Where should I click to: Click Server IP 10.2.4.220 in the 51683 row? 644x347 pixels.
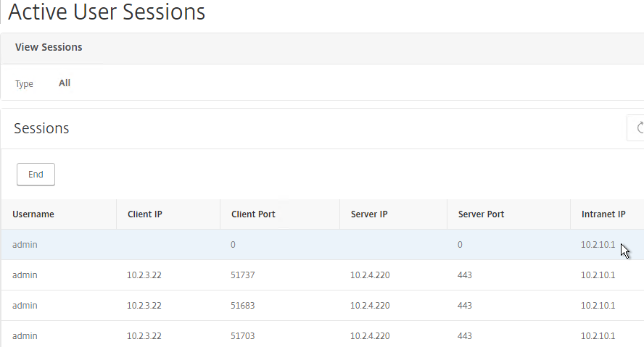coord(370,306)
